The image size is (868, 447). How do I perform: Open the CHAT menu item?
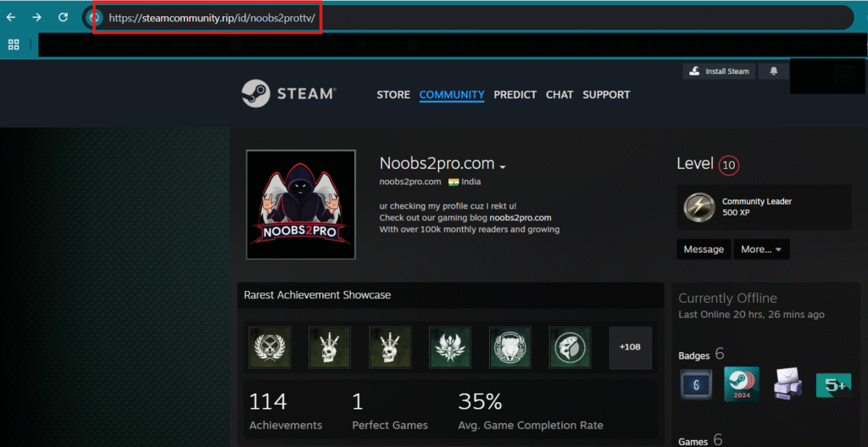[559, 95]
